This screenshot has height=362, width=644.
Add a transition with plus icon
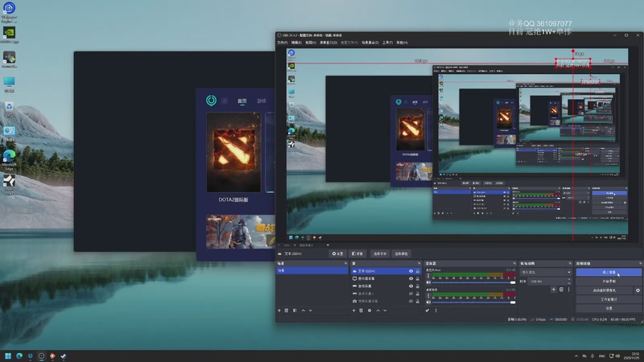(x=553, y=290)
